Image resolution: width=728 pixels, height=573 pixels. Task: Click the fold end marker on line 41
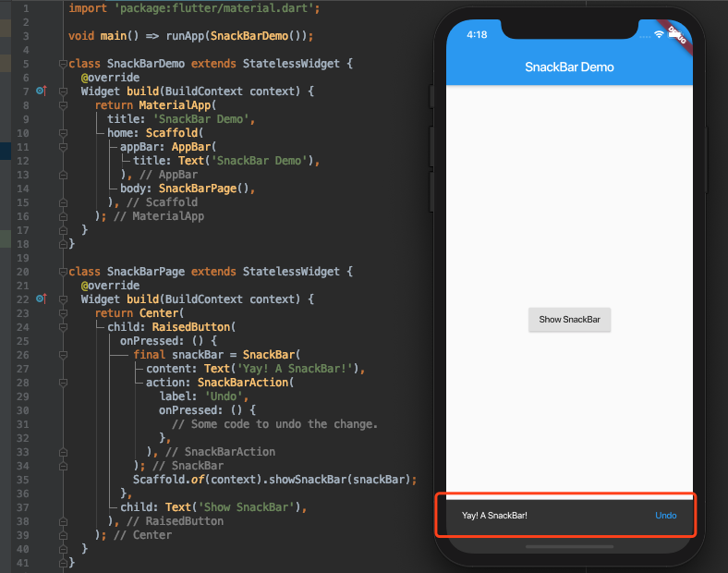pos(63,563)
